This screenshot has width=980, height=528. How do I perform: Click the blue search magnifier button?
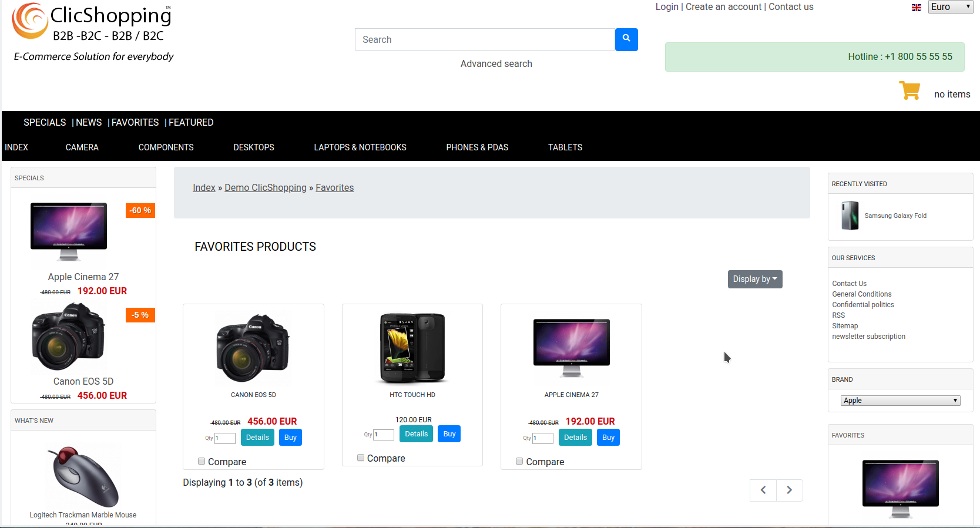click(x=626, y=39)
